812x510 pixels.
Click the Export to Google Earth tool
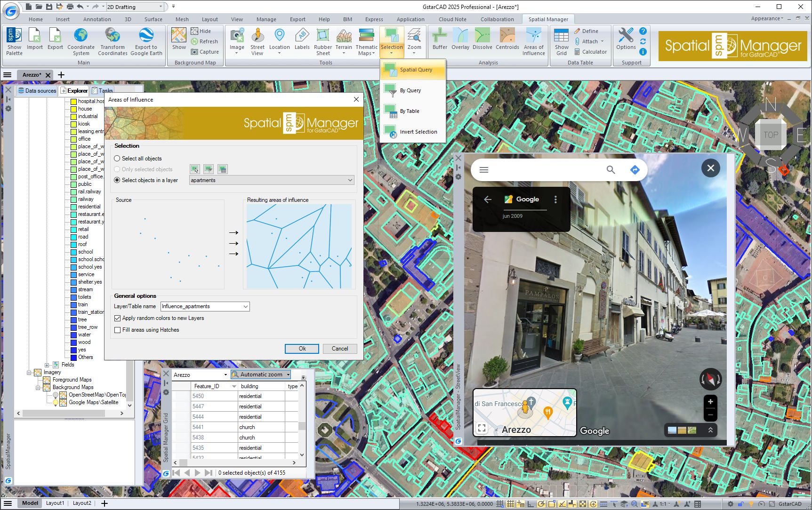pyautogui.click(x=146, y=41)
